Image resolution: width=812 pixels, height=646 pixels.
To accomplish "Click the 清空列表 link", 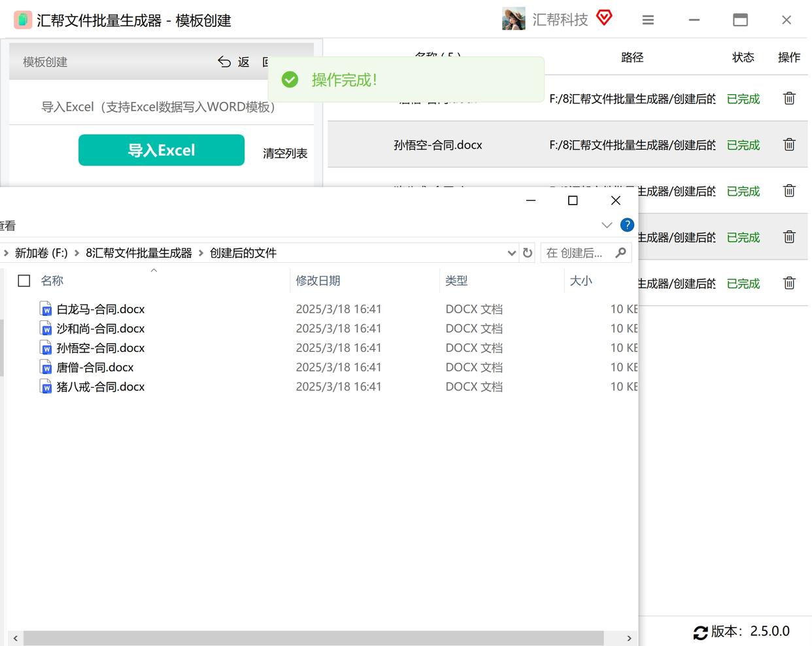I will tap(285, 153).
